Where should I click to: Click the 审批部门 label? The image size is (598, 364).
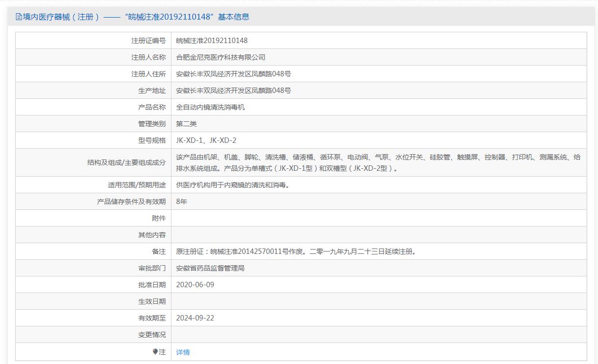pos(152,268)
